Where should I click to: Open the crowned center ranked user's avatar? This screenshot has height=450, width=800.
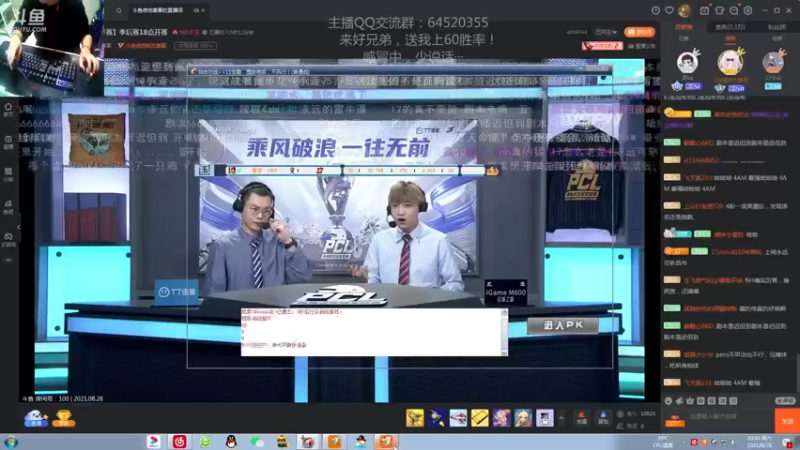click(x=730, y=62)
